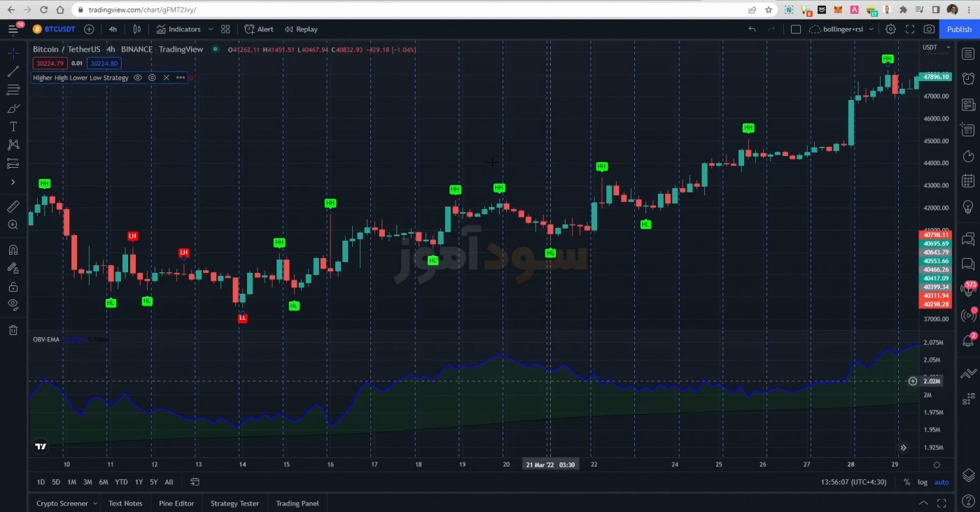Enter fullscreen mode

(910, 29)
